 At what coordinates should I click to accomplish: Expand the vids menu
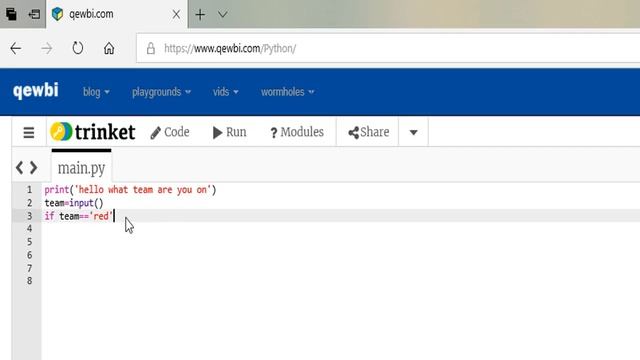[225, 92]
